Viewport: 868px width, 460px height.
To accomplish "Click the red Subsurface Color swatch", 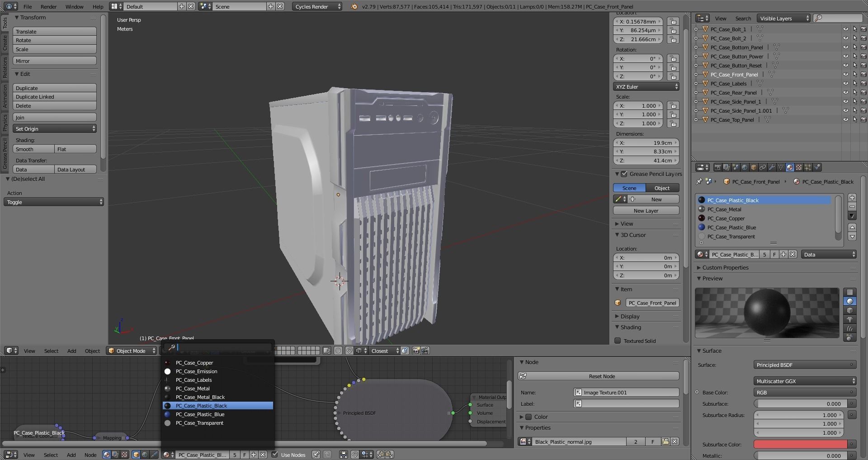I will coord(800,444).
